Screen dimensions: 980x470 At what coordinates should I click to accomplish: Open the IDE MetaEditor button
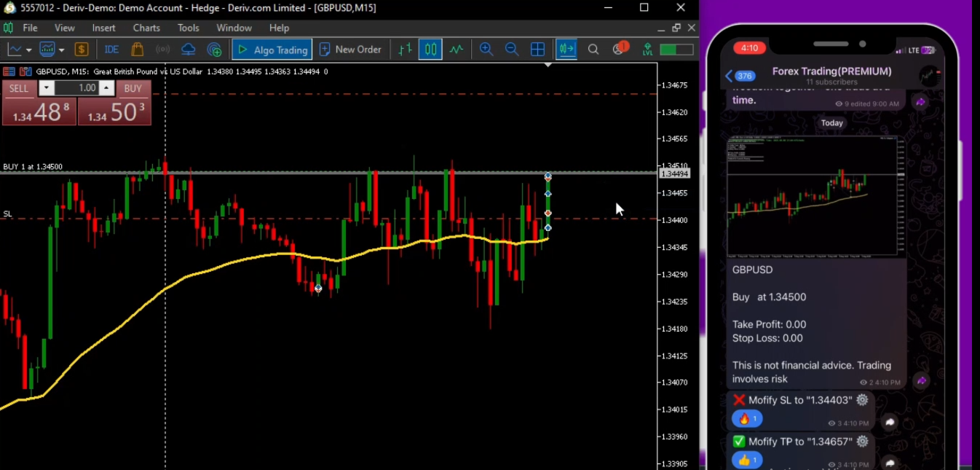111,50
